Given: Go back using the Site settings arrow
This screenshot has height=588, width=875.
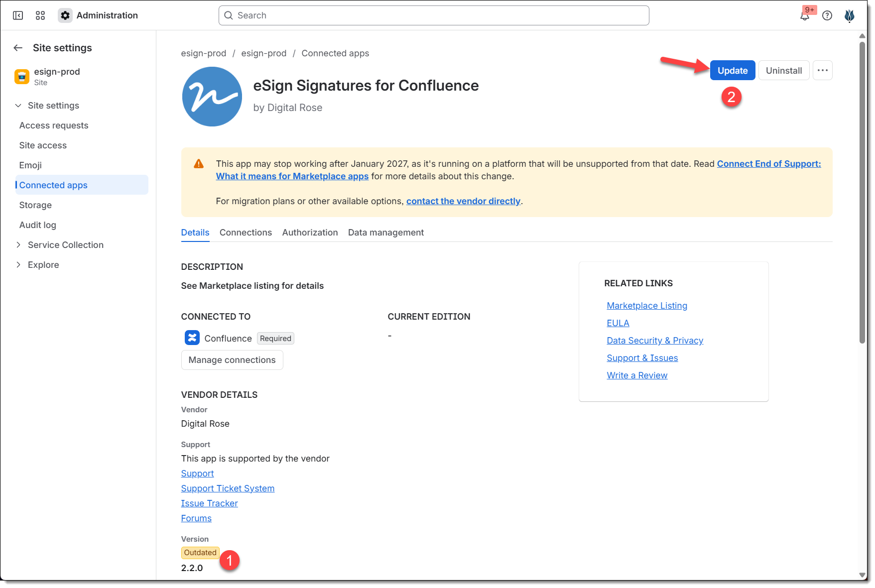Looking at the screenshot, I should [18, 48].
